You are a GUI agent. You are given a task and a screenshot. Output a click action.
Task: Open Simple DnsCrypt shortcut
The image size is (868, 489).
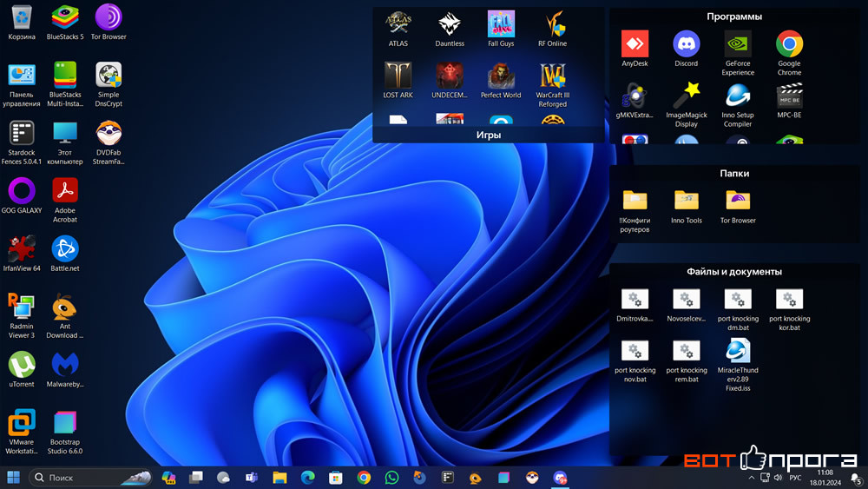[108, 85]
